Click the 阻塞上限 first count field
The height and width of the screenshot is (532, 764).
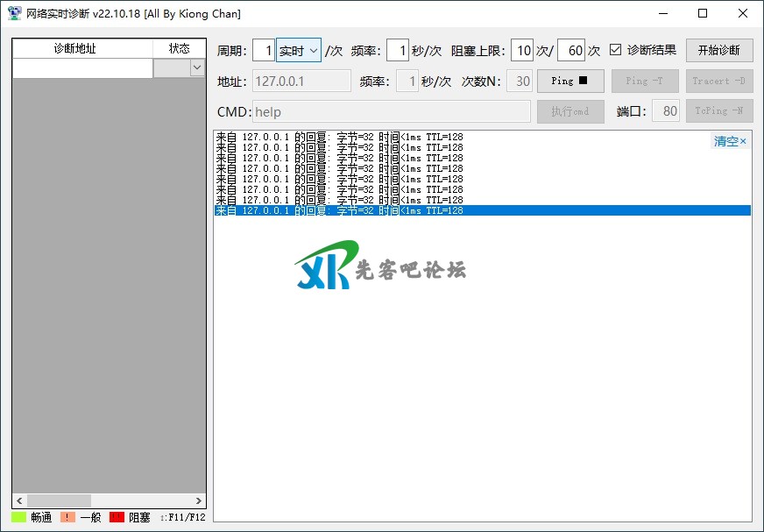coord(521,51)
